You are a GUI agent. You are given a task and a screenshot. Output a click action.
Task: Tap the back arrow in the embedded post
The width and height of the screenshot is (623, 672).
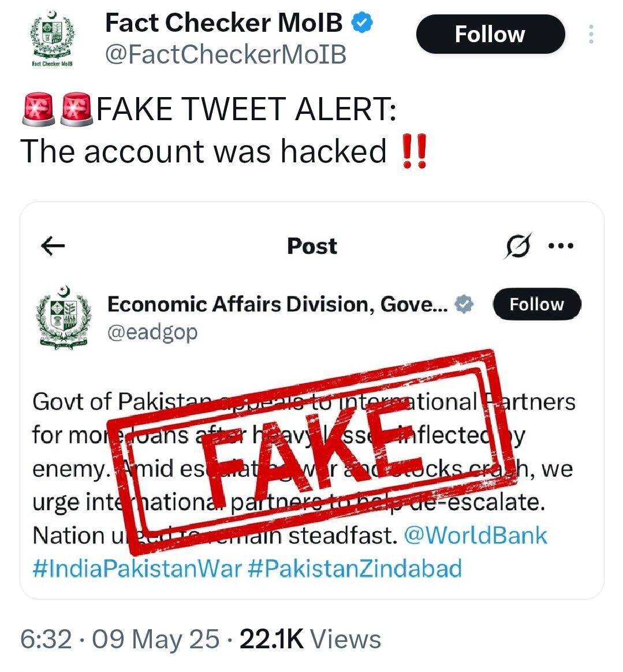54,247
